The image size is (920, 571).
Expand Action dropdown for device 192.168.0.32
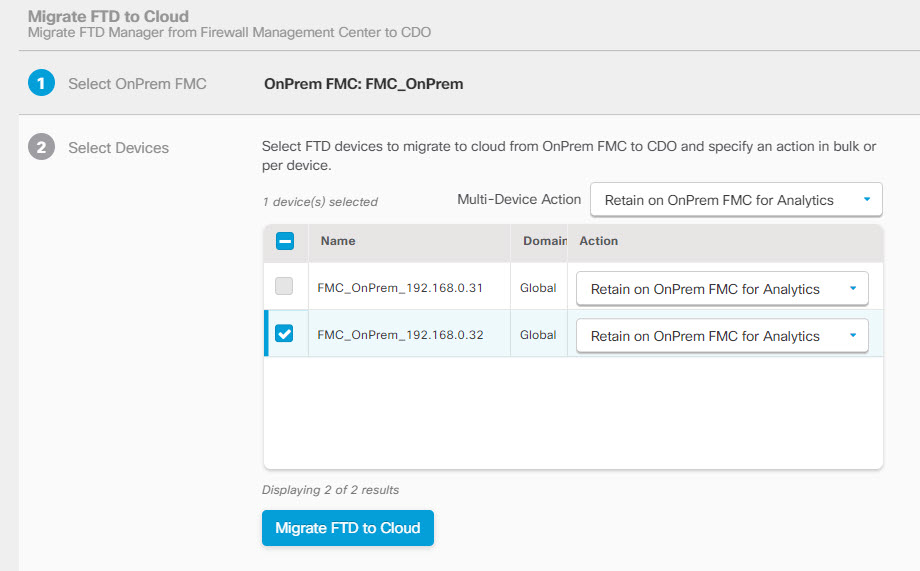coord(722,336)
